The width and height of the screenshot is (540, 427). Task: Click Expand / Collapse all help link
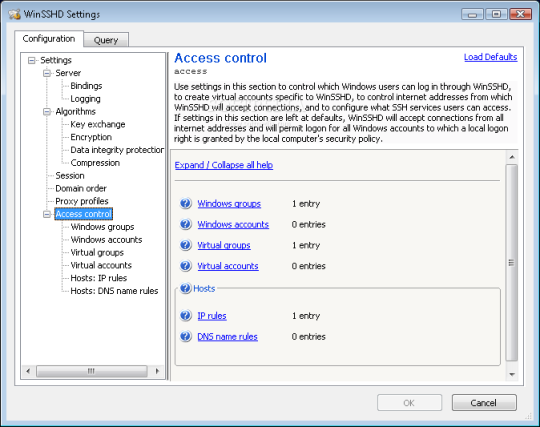point(224,165)
